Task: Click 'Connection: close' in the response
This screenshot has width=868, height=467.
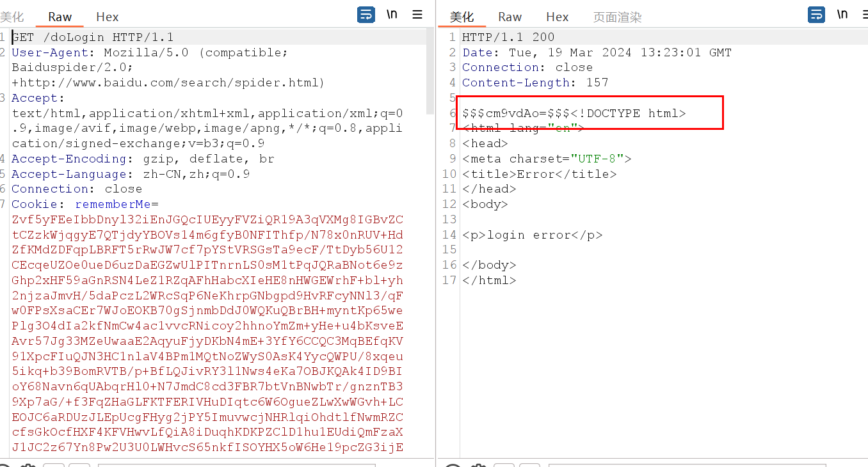Action: click(x=527, y=67)
